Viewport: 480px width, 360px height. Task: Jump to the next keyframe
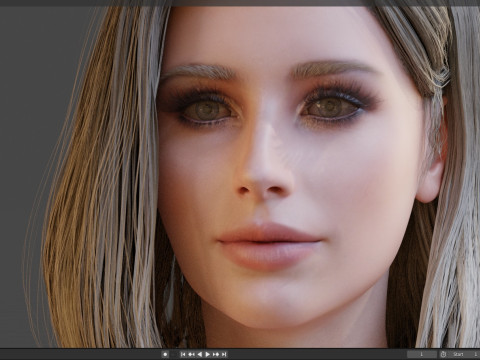(x=216, y=354)
